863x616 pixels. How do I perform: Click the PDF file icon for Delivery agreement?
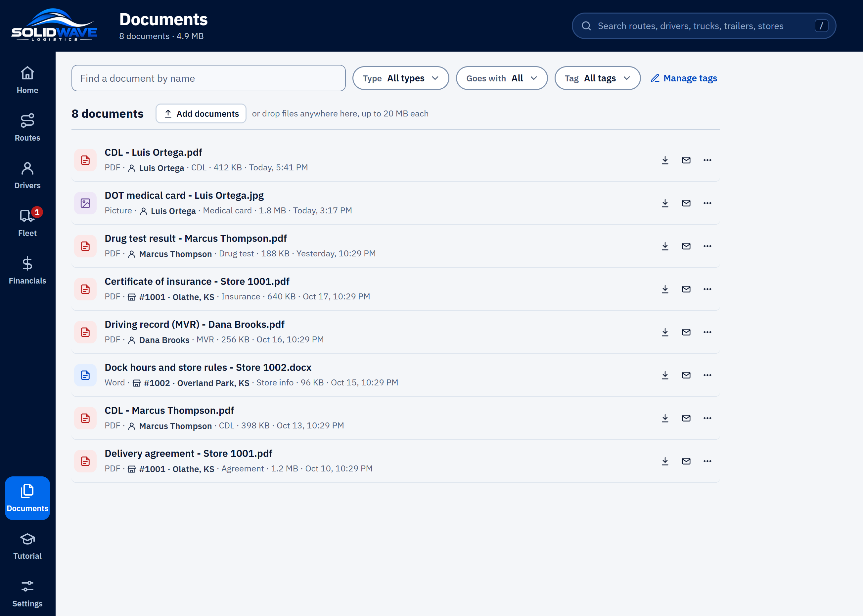pyautogui.click(x=85, y=461)
